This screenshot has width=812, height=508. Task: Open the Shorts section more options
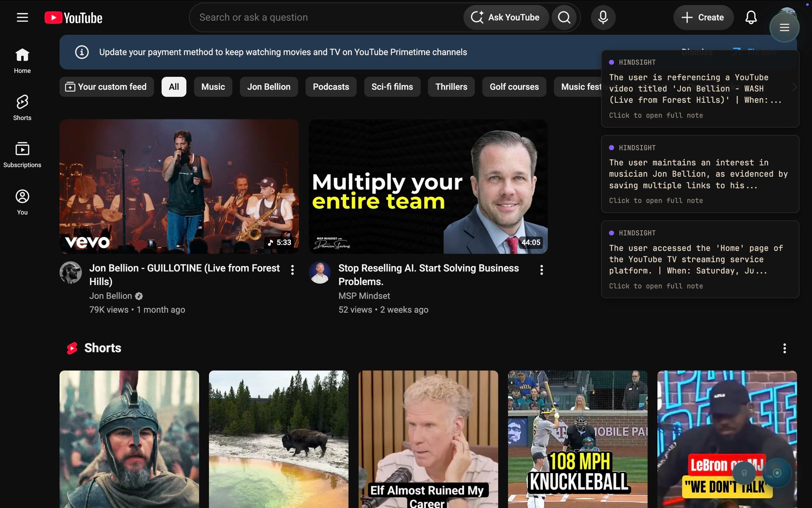click(x=784, y=348)
